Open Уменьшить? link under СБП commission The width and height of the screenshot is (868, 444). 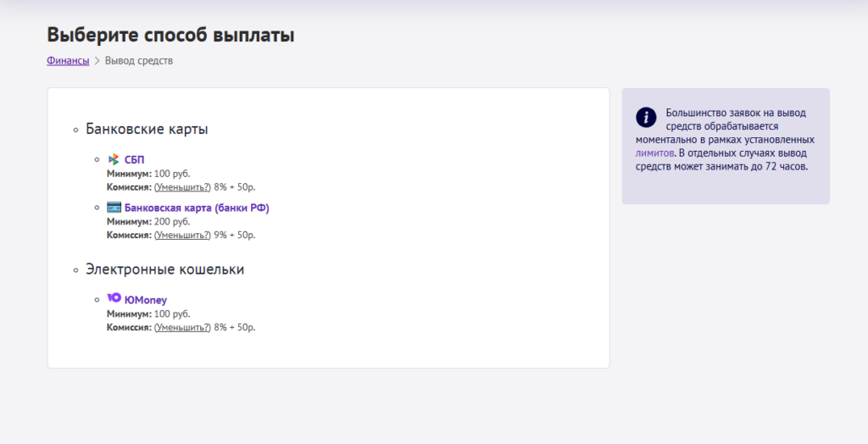[x=183, y=187]
